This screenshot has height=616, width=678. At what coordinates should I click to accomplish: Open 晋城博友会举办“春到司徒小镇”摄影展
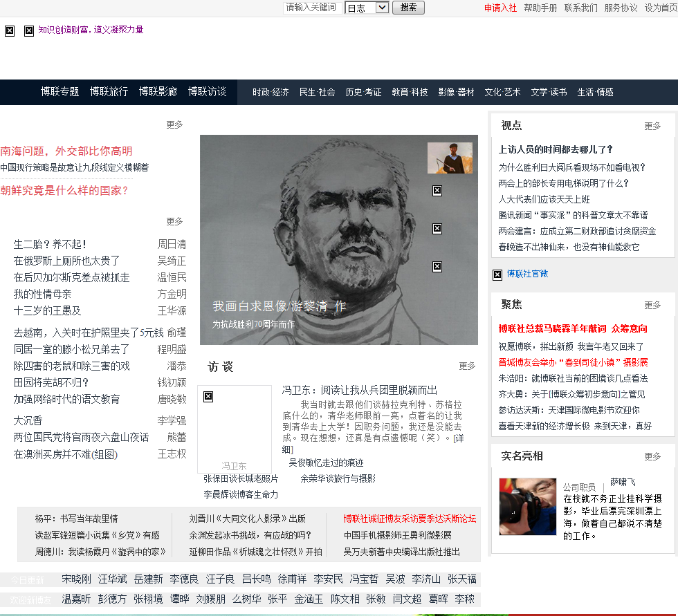573,362
